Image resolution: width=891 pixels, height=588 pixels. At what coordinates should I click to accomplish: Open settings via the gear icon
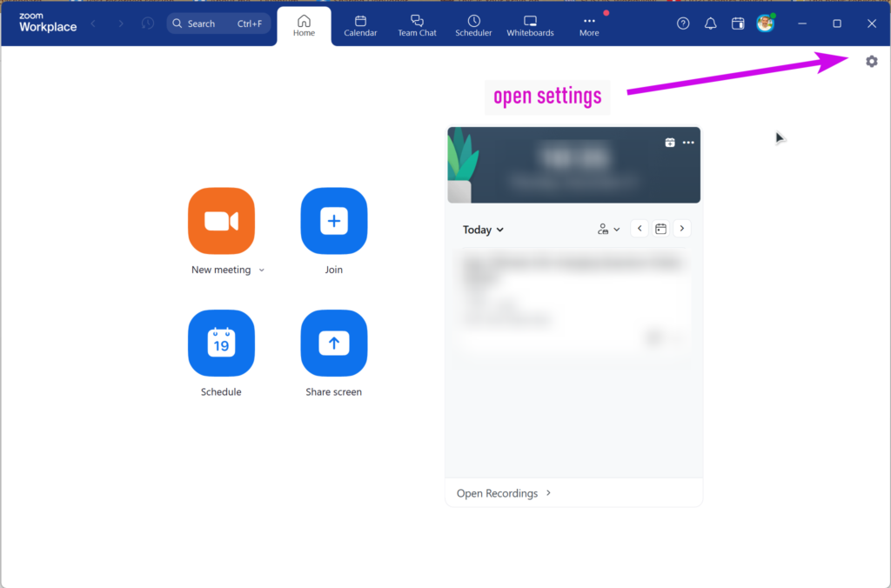871,61
